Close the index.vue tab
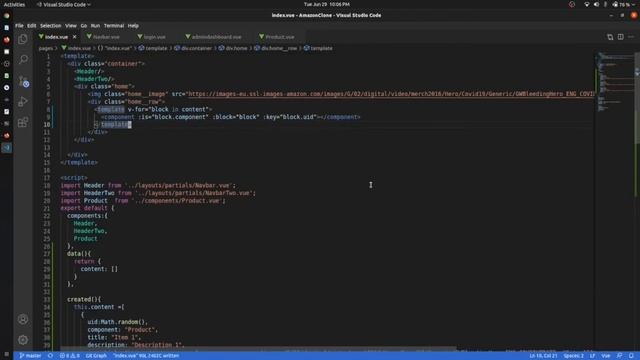 (74, 37)
